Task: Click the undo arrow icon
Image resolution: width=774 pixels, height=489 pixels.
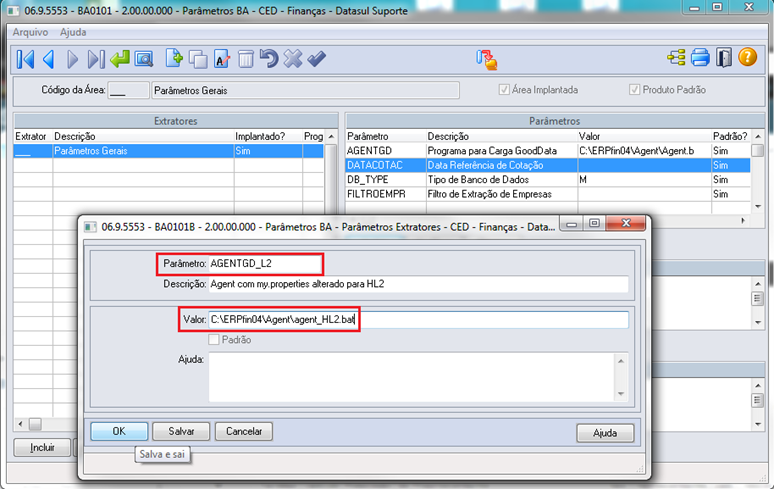Action: coord(269,58)
